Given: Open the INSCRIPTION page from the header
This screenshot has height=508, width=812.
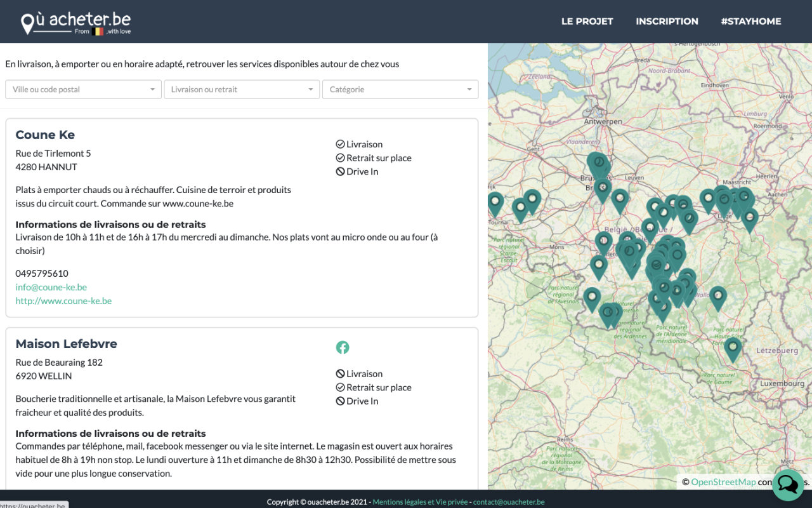Looking at the screenshot, I should tap(667, 21).
